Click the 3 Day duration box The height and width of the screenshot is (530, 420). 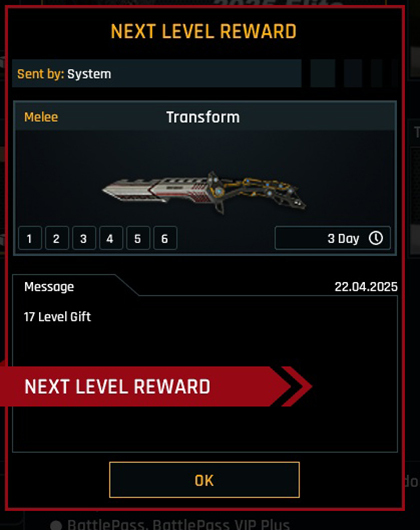333,238
